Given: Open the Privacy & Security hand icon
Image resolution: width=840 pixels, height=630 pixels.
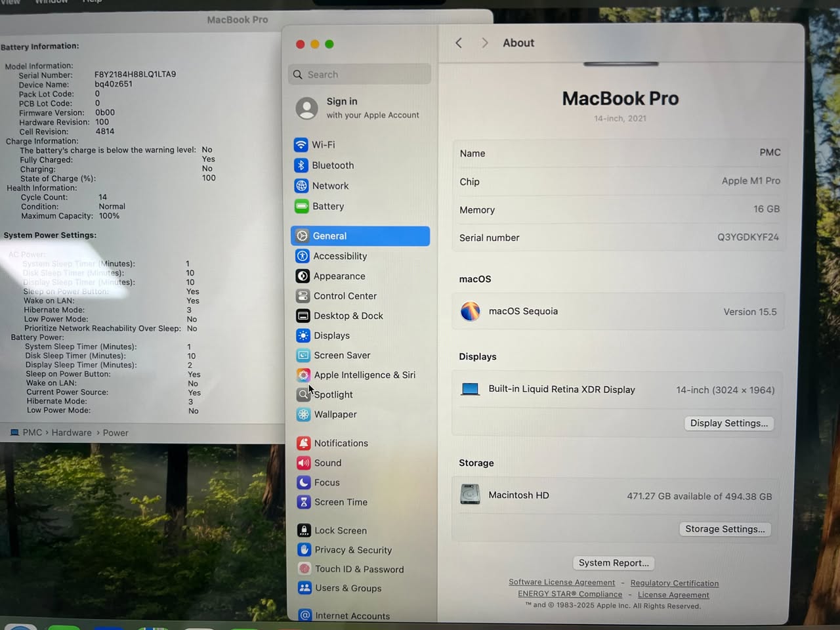Looking at the screenshot, I should click(x=304, y=549).
